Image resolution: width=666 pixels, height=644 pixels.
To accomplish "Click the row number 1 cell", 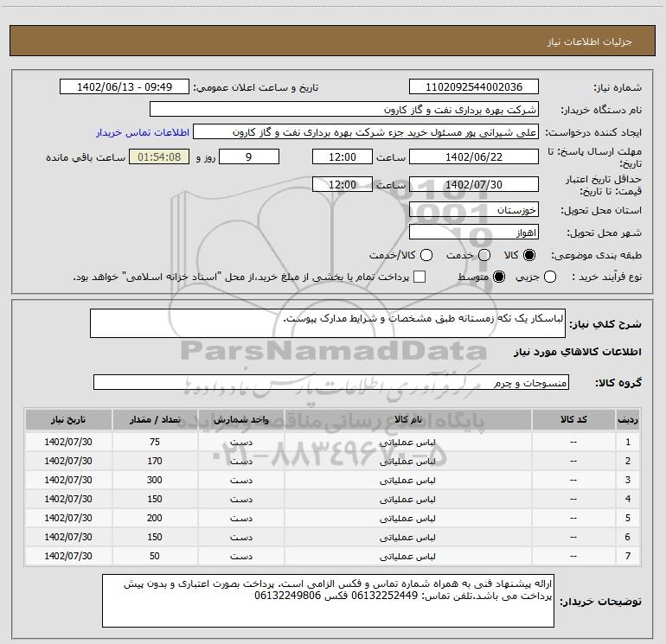I will click(x=628, y=442).
